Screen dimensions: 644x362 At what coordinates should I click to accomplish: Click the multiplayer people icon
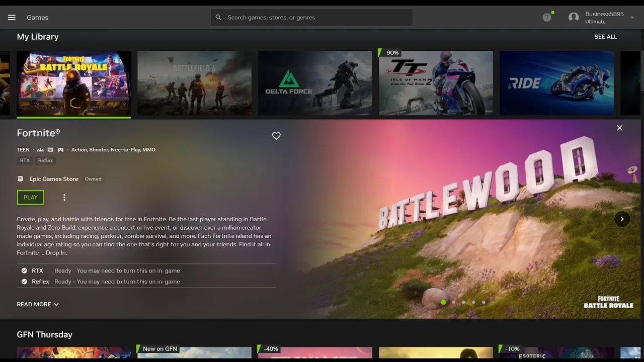(40, 150)
